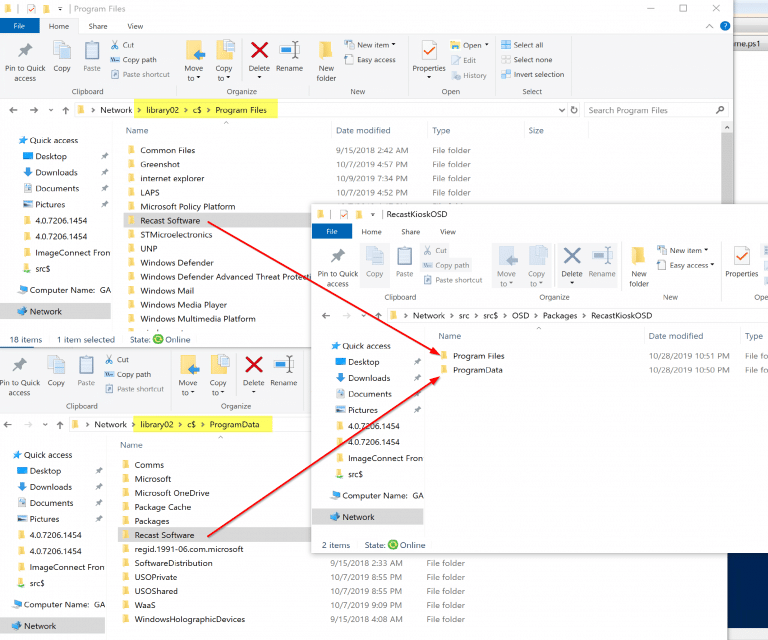
Task: Click Invert selection in top ribbon
Action: pos(538,74)
